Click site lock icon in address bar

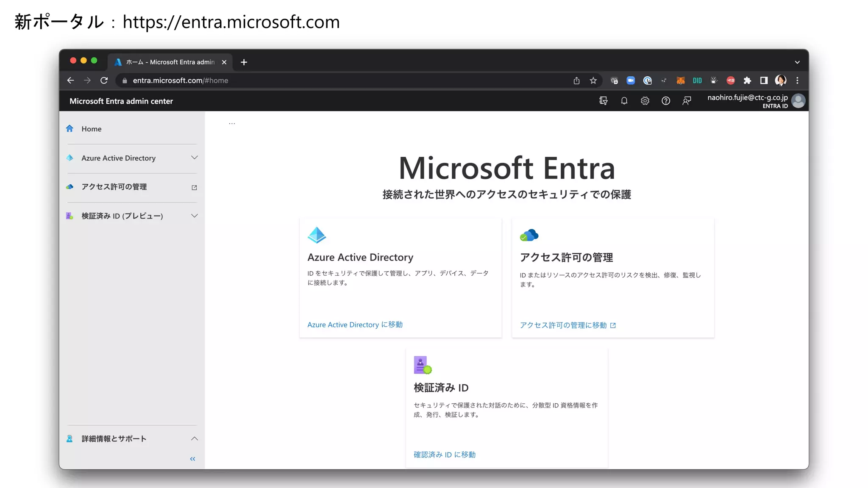click(125, 80)
